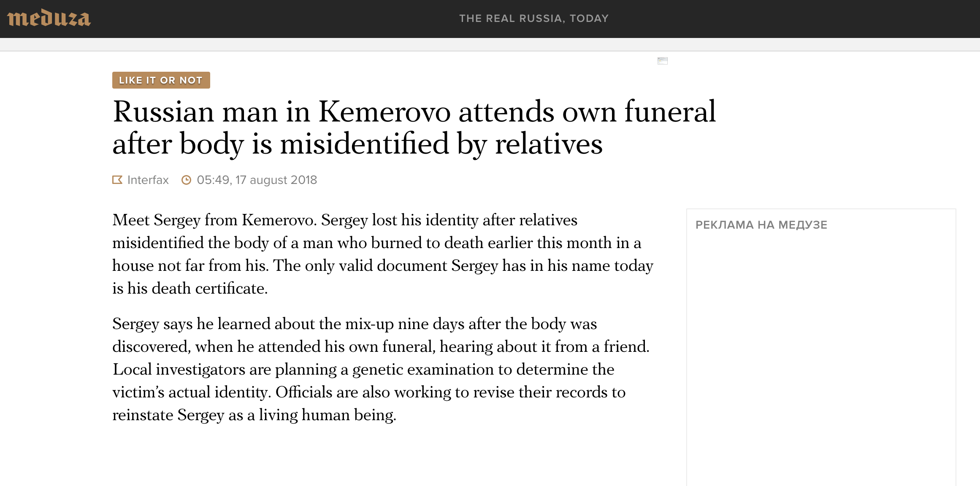The image size is (980, 486).
Task: Select the publication timestamp text
Action: click(257, 180)
